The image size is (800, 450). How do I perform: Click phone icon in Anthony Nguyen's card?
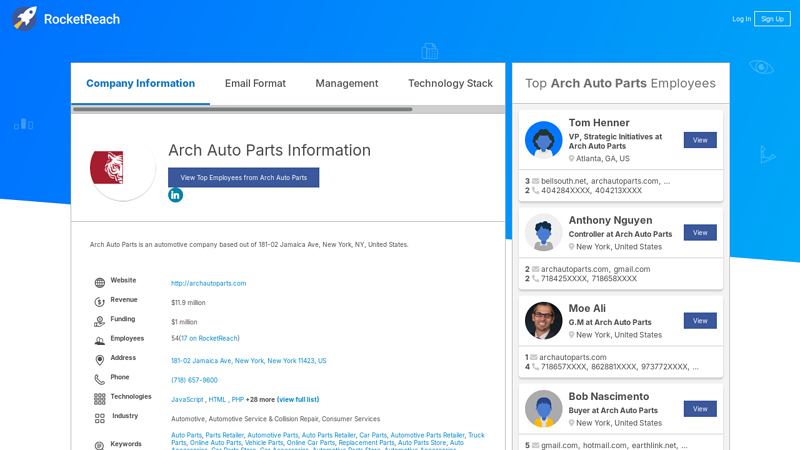(x=535, y=279)
